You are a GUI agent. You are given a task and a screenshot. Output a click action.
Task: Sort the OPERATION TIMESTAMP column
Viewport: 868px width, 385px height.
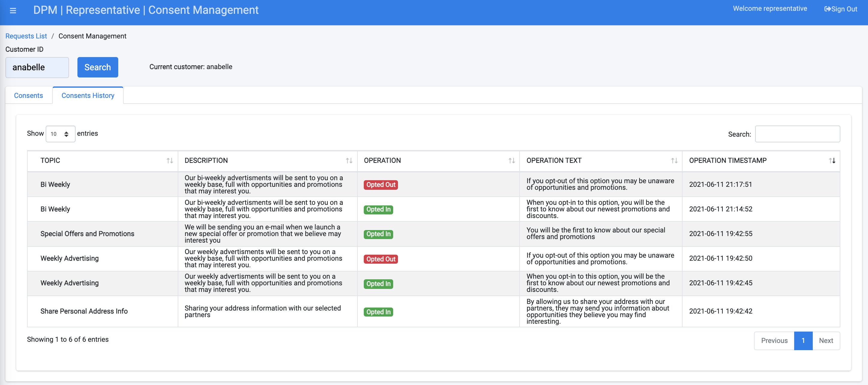click(x=832, y=161)
